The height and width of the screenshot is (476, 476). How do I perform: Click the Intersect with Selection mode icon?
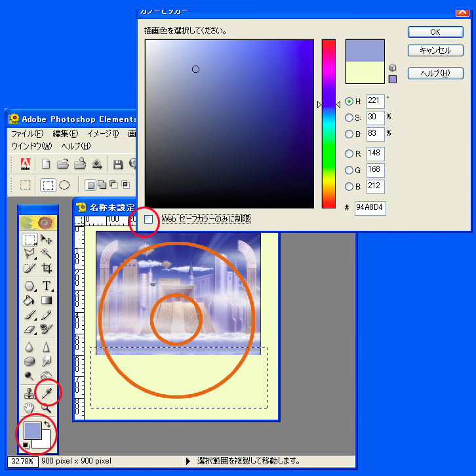[x=125, y=184]
